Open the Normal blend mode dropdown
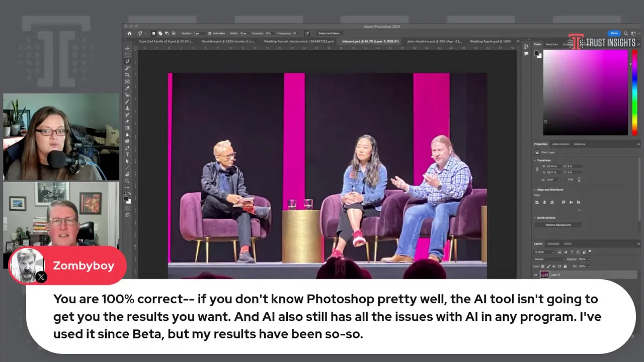644x362 pixels. pos(548,259)
